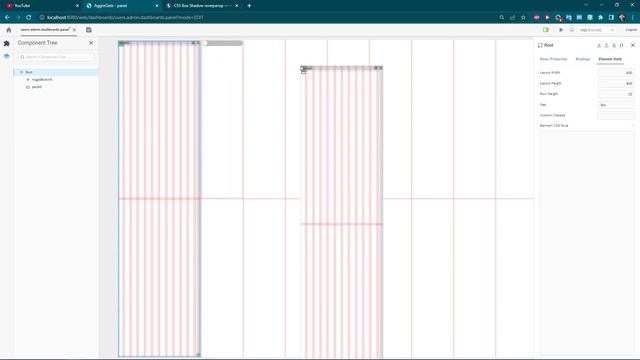Click the fourth action icon beside Root
This screenshot has width=640, height=360.
[x=621, y=45]
